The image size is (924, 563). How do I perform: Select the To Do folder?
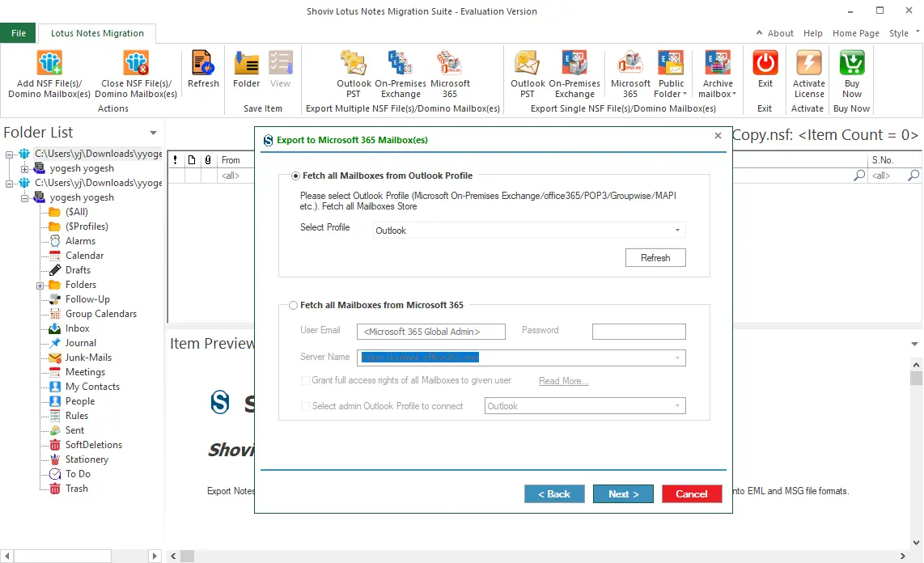(78, 473)
